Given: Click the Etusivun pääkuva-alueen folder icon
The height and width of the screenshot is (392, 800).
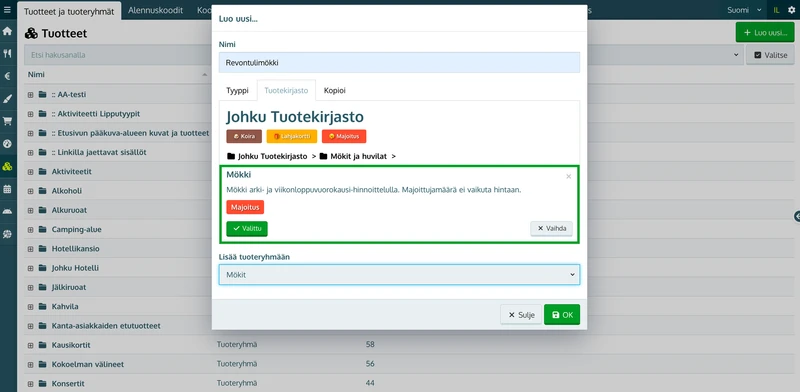Looking at the screenshot, I should click(42, 133).
